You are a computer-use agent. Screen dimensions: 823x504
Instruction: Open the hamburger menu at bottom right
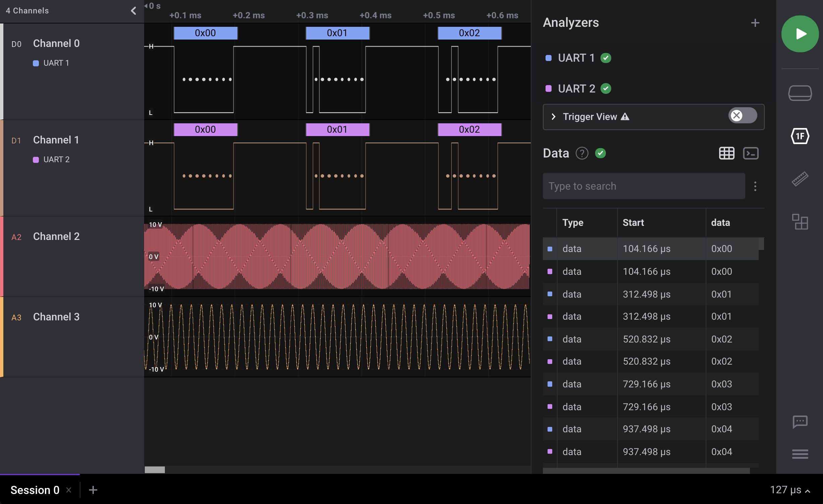click(x=800, y=454)
